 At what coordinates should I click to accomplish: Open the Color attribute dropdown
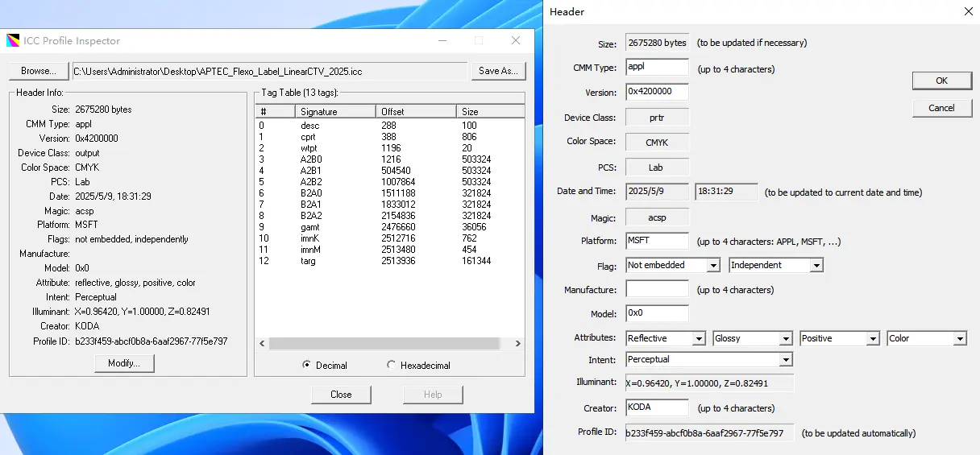click(927, 338)
